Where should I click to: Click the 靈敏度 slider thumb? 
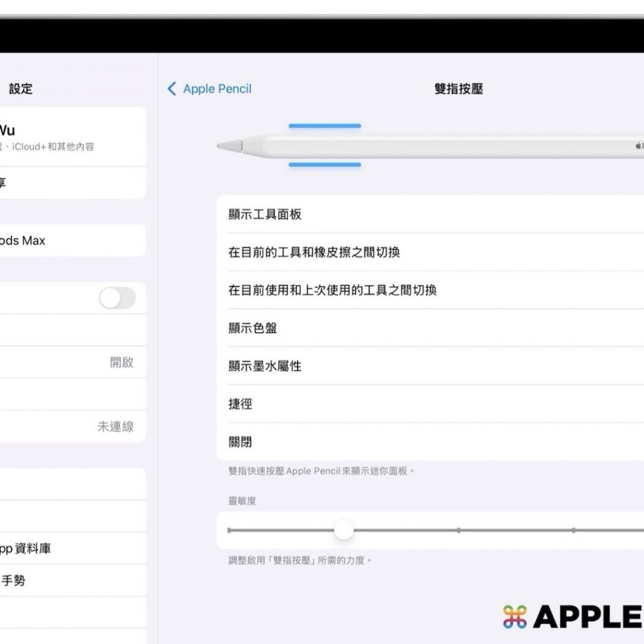[x=343, y=530]
